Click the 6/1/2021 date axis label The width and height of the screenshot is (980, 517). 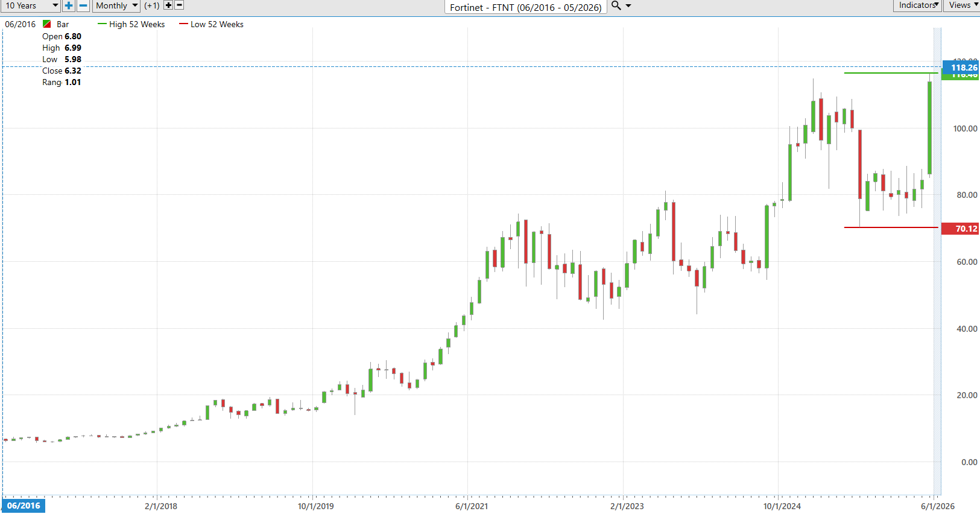[x=472, y=506]
